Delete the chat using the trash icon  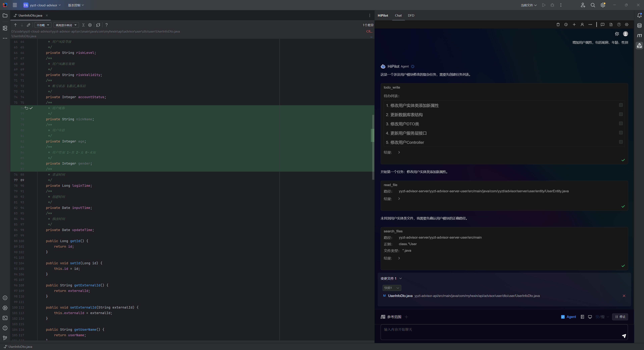(x=558, y=24)
